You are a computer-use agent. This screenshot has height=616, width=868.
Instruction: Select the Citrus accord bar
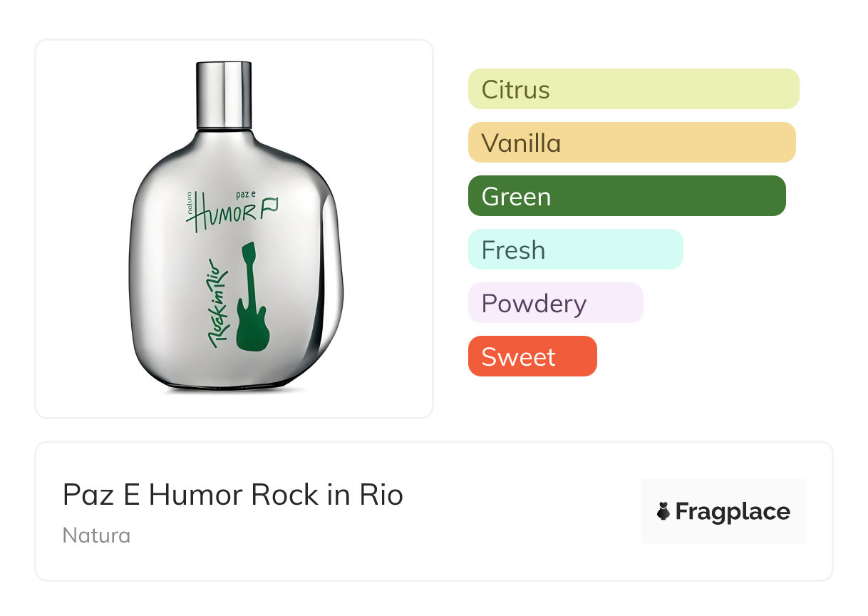[x=633, y=89]
